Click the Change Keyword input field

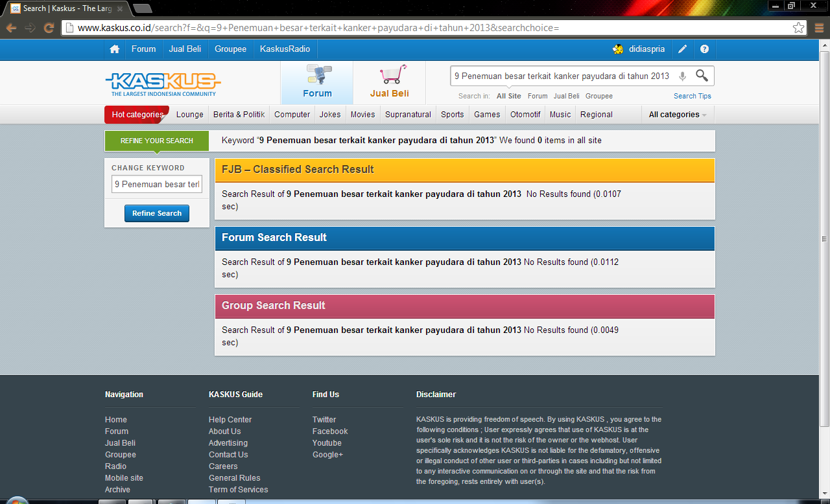tap(157, 184)
